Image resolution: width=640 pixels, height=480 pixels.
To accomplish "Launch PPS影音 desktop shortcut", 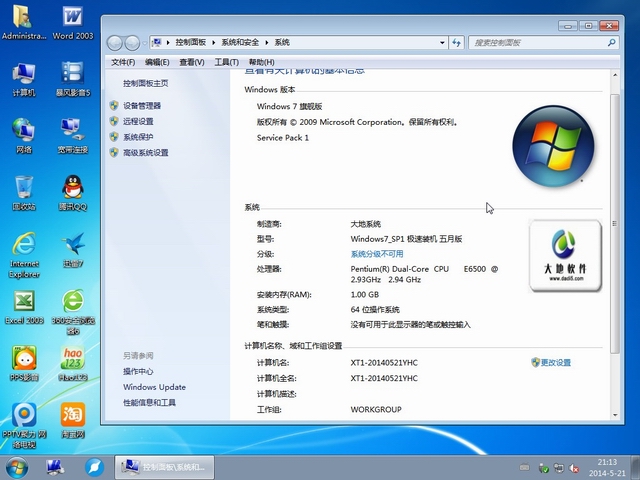I will coord(24,363).
